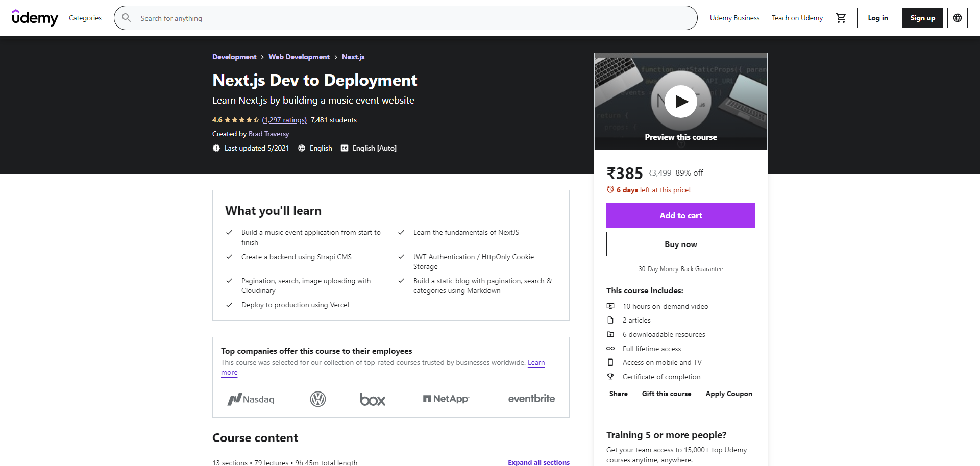
Task: Click the closed captions icon
Action: point(345,148)
